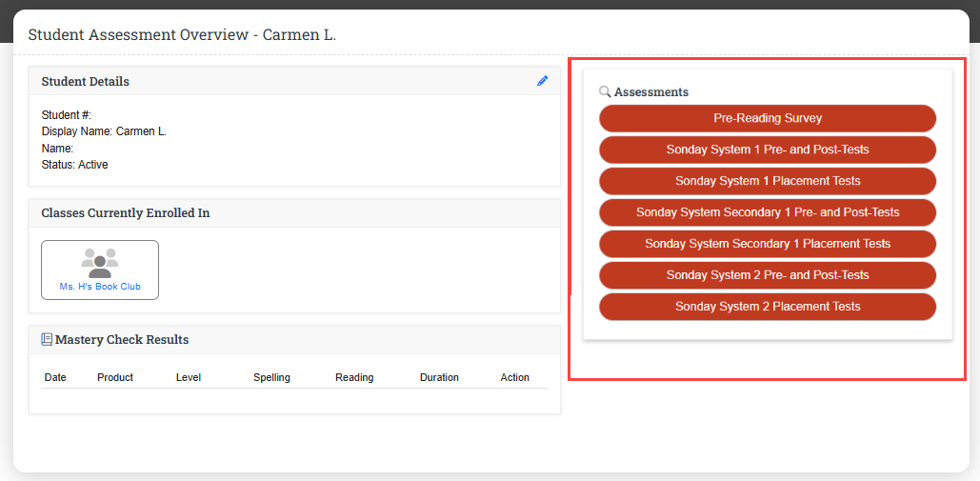Image resolution: width=980 pixels, height=481 pixels.
Task: Open Sonday System 1 Pre- and Post-Tests
Action: click(768, 150)
